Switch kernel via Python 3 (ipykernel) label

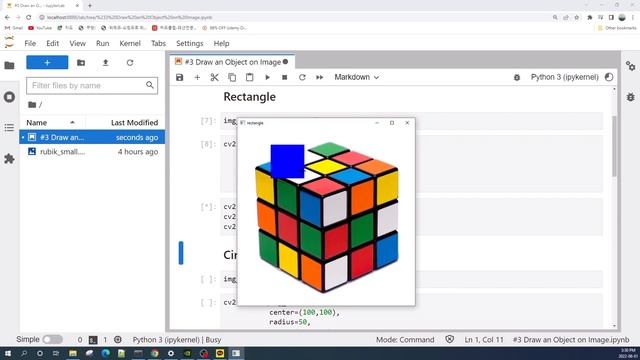coord(564,77)
